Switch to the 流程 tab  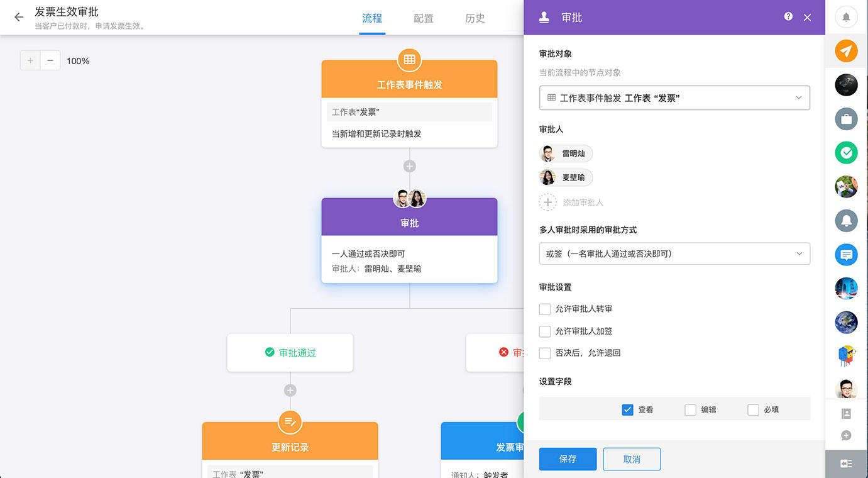[372, 18]
